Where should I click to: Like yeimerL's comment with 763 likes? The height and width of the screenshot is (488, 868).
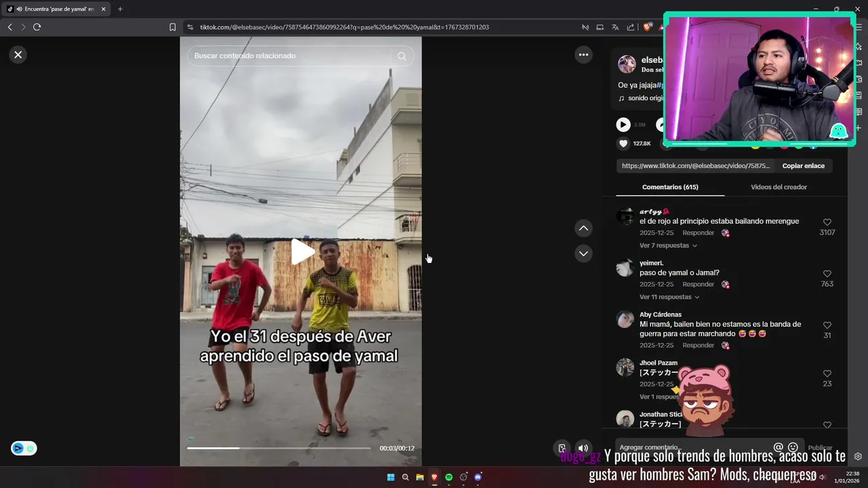[x=827, y=274]
